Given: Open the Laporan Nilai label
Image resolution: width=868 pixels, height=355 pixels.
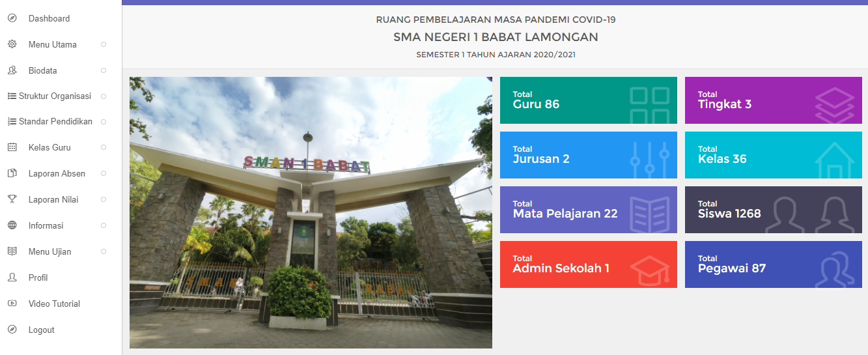Looking at the screenshot, I should click(x=53, y=200).
